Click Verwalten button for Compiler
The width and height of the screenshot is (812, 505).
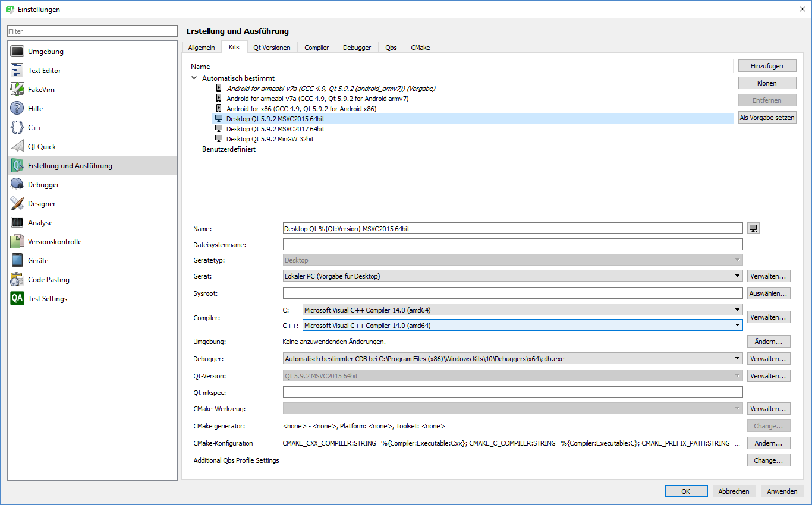pyautogui.click(x=769, y=317)
